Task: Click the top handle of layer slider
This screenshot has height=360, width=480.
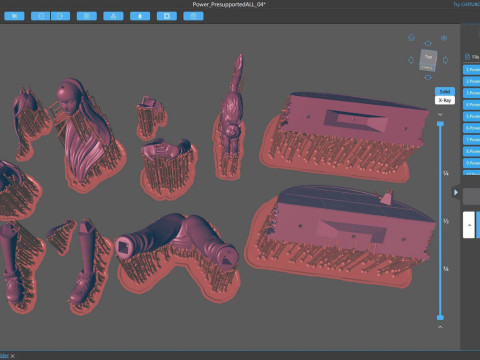Action: point(440,124)
